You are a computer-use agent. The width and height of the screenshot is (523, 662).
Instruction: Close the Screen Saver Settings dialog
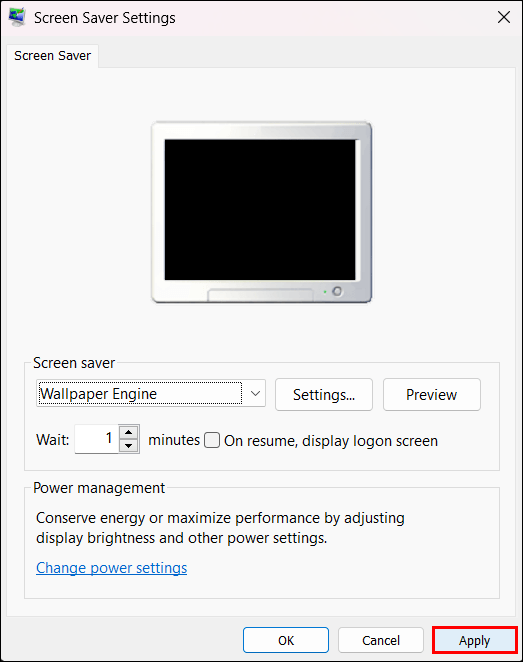[504, 17]
